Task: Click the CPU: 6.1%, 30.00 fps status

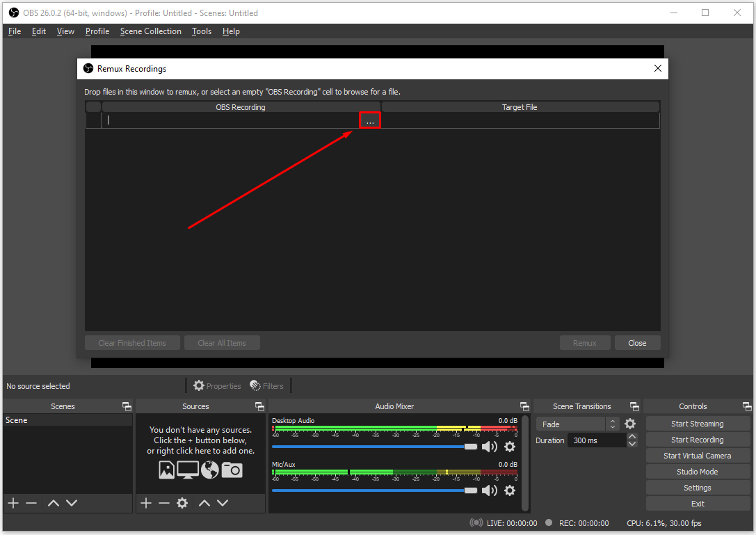Action: [x=664, y=523]
